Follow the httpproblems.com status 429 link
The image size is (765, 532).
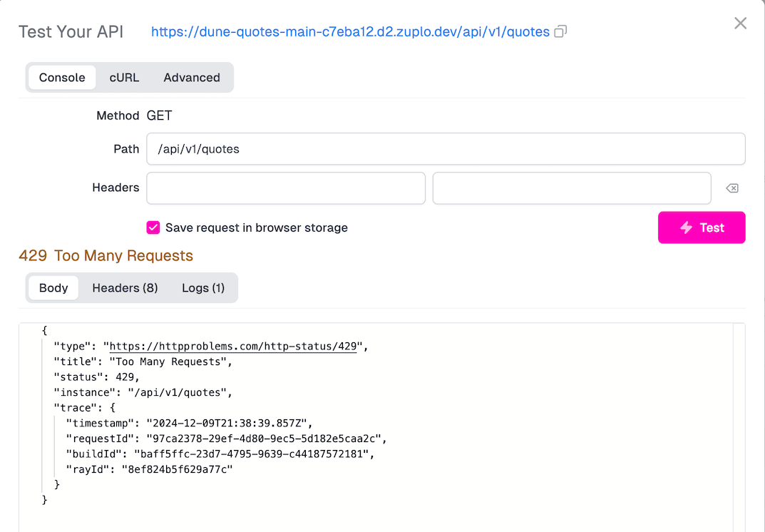coord(235,346)
